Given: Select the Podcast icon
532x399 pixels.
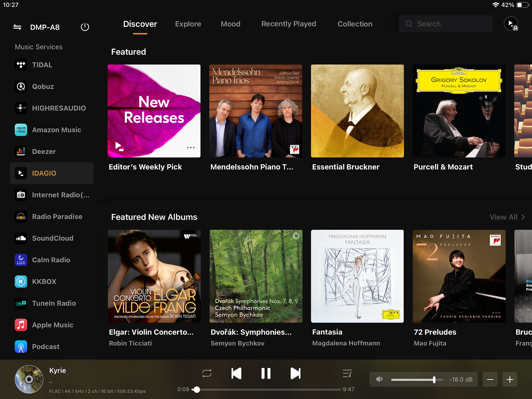Looking at the screenshot, I should [x=21, y=346].
